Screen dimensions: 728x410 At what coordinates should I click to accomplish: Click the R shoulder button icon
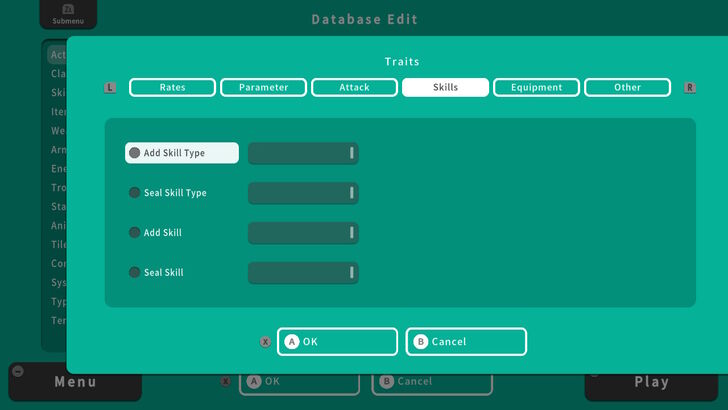[x=689, y=88]
